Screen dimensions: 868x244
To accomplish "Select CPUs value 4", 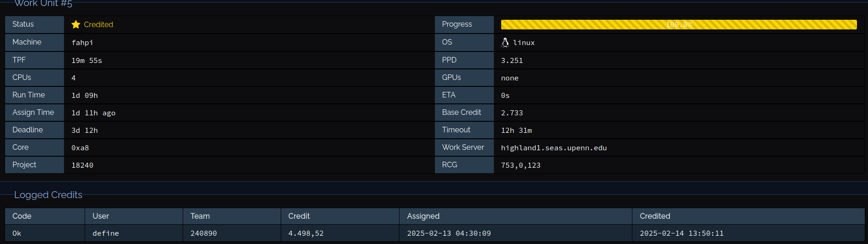I will pyautogui.click(x=73, y=78).
